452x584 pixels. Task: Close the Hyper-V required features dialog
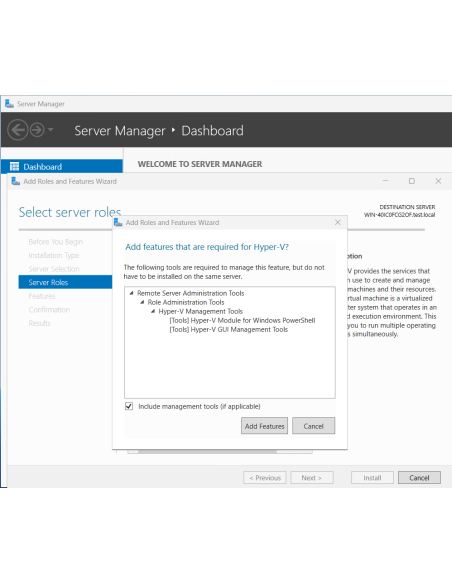(338, 222)
